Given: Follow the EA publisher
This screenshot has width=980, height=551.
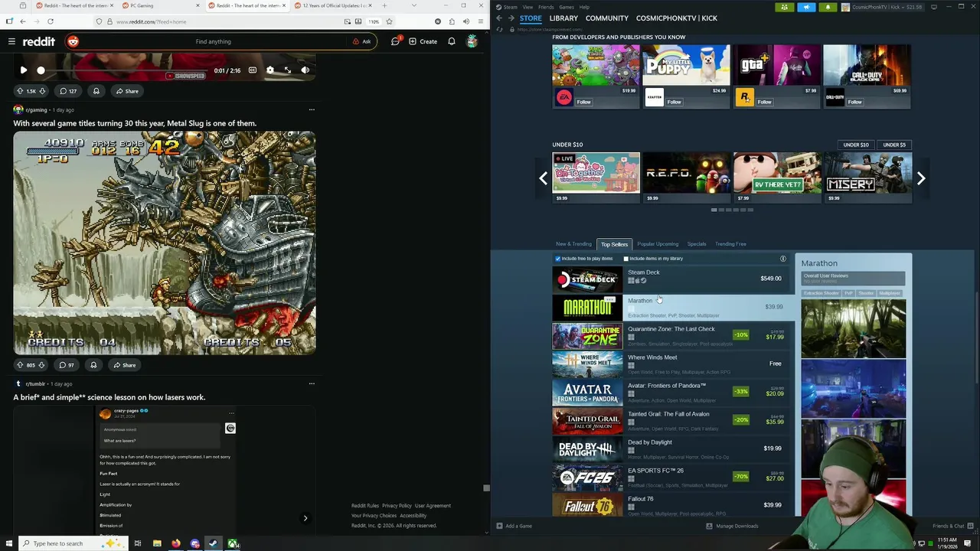Looking at the screenshot, I should tap(583, 102).
